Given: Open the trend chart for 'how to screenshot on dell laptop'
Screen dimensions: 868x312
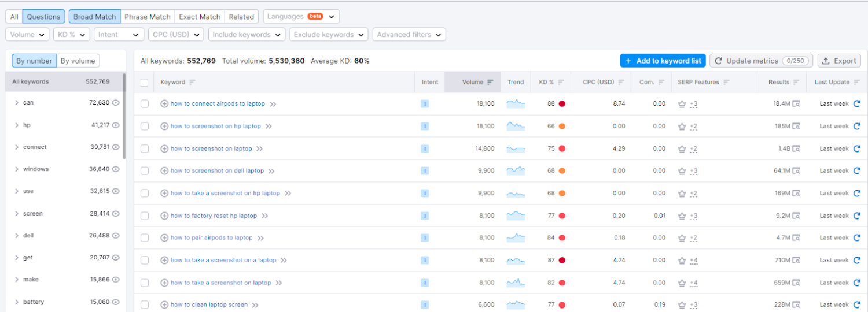Looking at the screenshot, I should [516, 171].
